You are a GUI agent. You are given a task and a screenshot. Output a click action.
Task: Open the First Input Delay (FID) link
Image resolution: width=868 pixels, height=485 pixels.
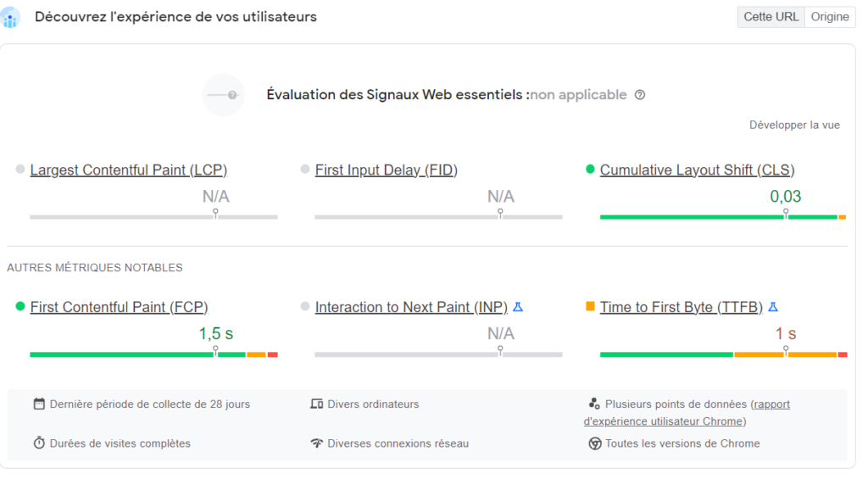(x=386, y=170)
